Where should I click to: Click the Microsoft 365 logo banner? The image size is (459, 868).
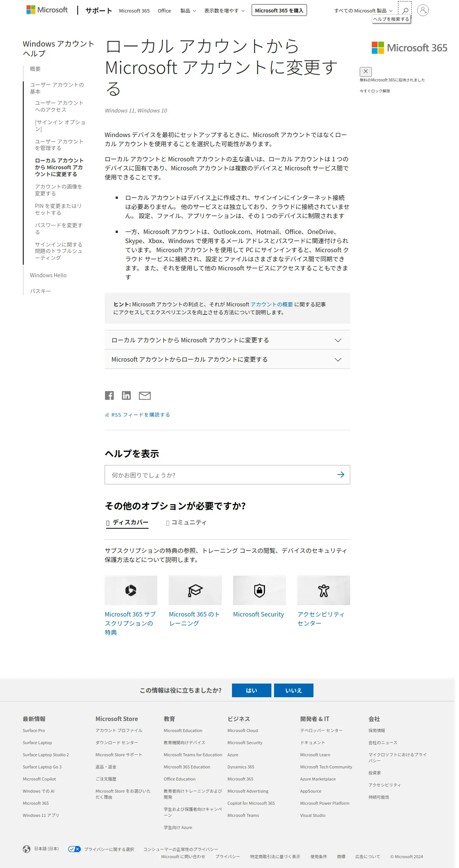409,48
